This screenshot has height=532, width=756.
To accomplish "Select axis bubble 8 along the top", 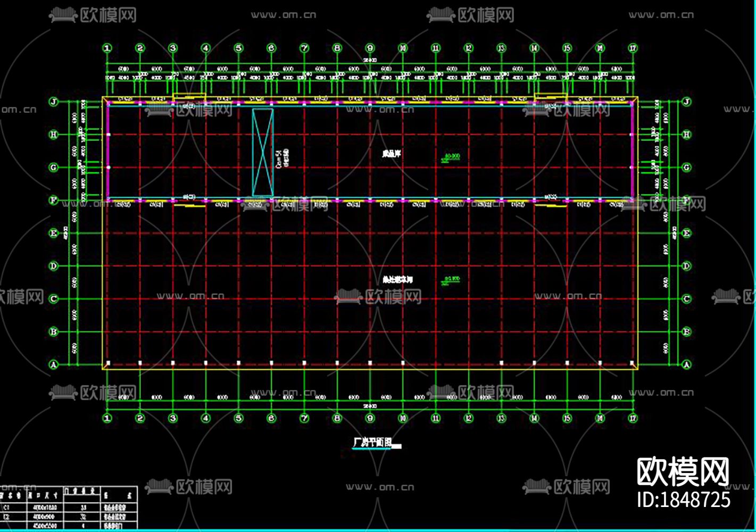I will point(337,48).
